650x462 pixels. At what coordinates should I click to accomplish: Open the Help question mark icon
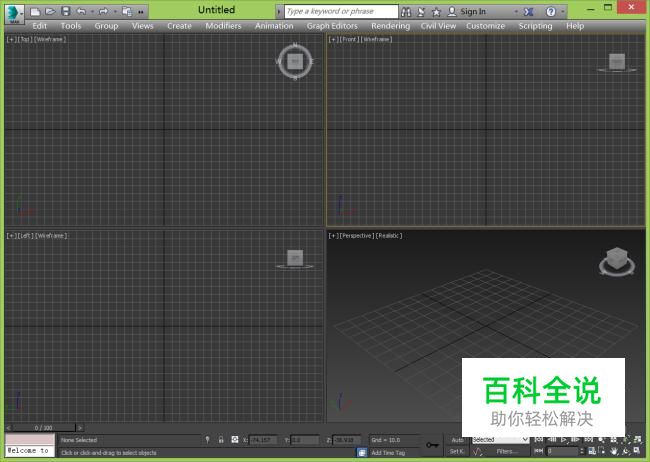coord(551,12)
